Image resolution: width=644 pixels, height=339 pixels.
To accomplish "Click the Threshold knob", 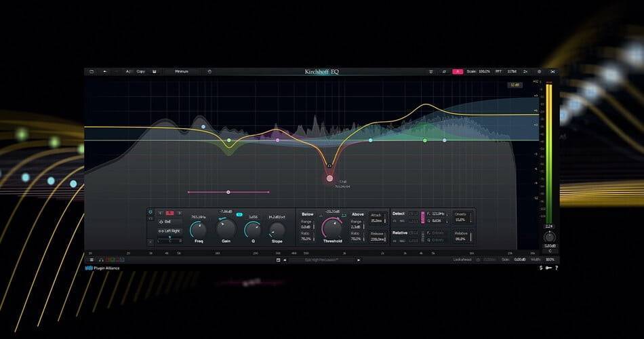I will 332,228.
